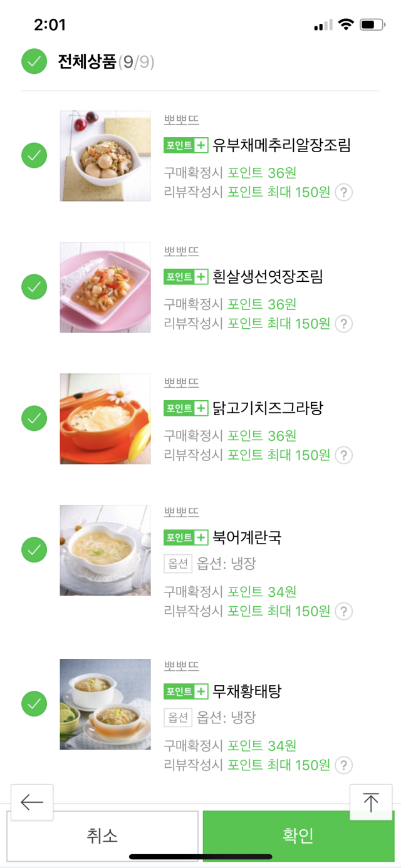The height and width of the screenshot is (868, 401).
Task: Tap 포인트+ badge beside 유부채메추리알장조림
Action: point(185,145)
